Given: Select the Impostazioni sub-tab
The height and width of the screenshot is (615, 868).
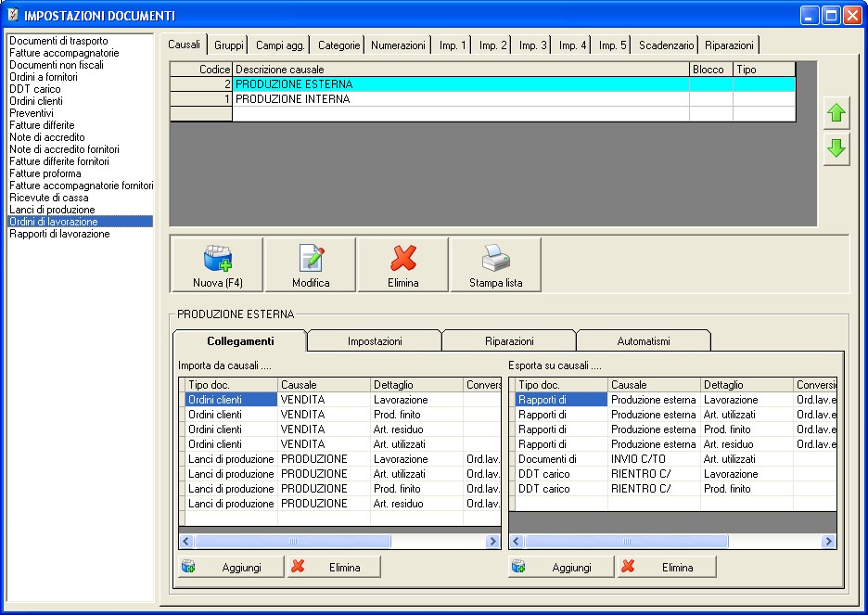Looking at the screenshot, I should [375, 341].
